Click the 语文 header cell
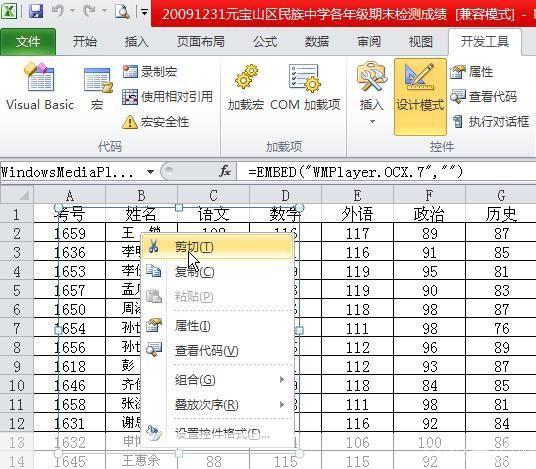 (x=214, y=214)
